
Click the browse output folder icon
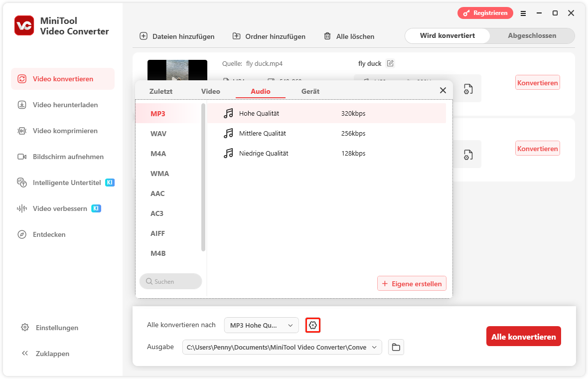tap(396, 347)
